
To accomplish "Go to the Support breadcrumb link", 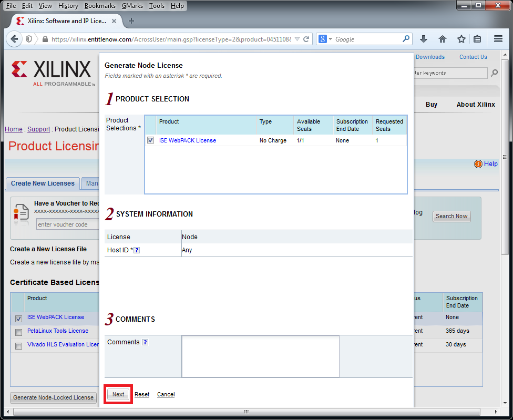I will [x=38, y=129].
